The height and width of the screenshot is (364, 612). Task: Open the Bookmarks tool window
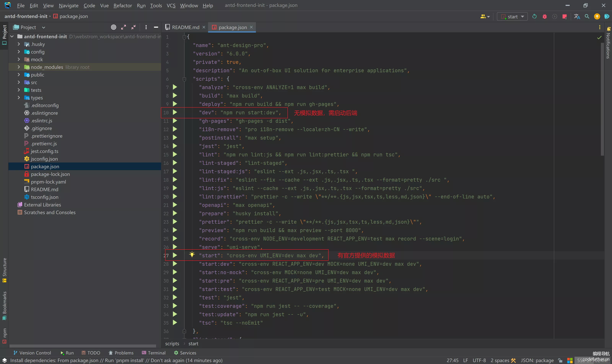pyautogui.click(x=4, y=306)
